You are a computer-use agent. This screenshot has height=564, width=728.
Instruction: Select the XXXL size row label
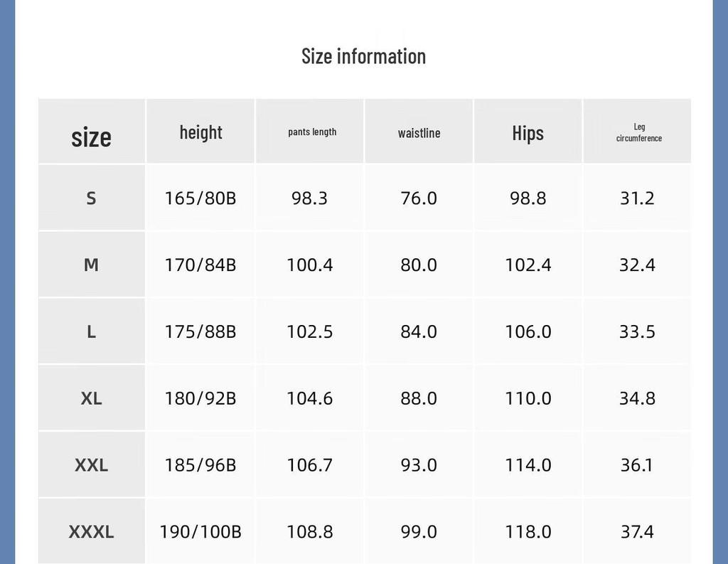(x=92, y=531)
